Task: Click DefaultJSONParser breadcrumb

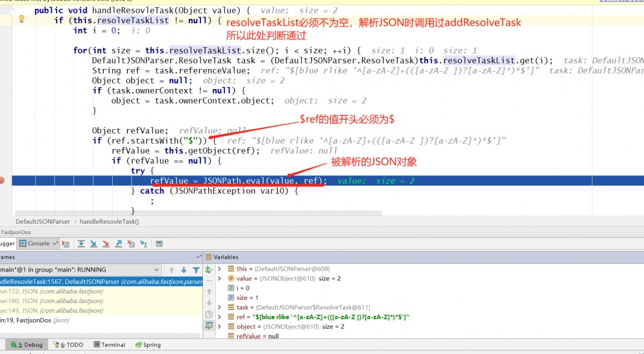Action: pyautogui.click(x=43, y=221)
